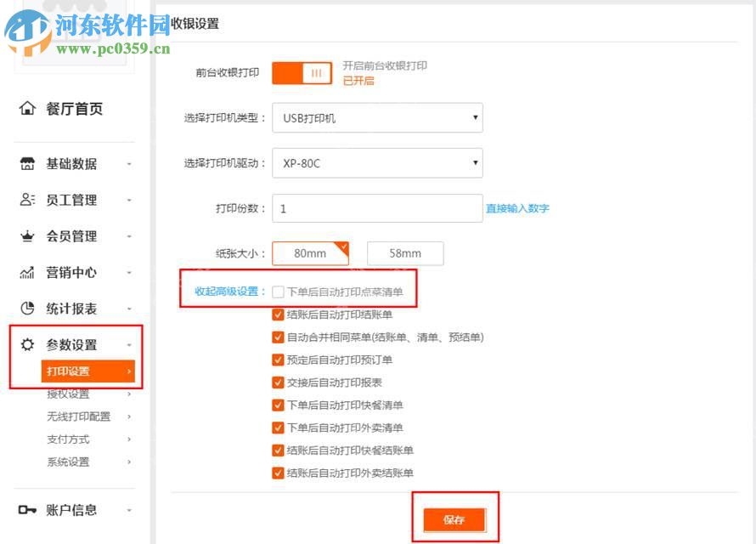
Task: Toggle the 前台收银打印 switch off
Action: 302,74
